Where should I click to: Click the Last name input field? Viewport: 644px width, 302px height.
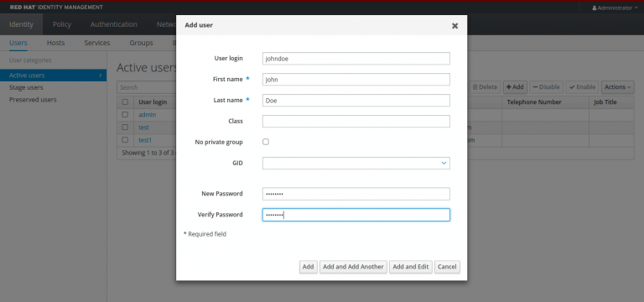(x=356, y=101)
